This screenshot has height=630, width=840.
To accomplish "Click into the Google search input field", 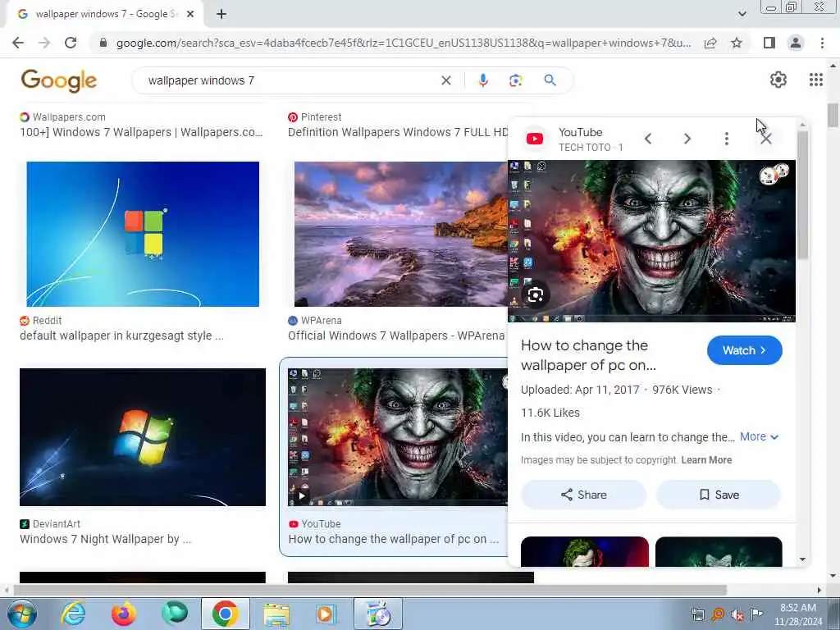I will [x=290, y=80].
